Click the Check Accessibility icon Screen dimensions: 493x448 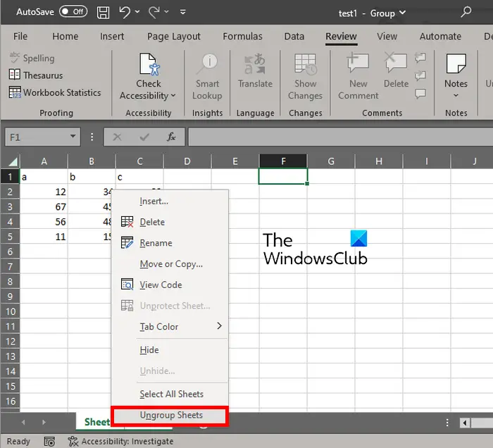click(x=149, y=64)
